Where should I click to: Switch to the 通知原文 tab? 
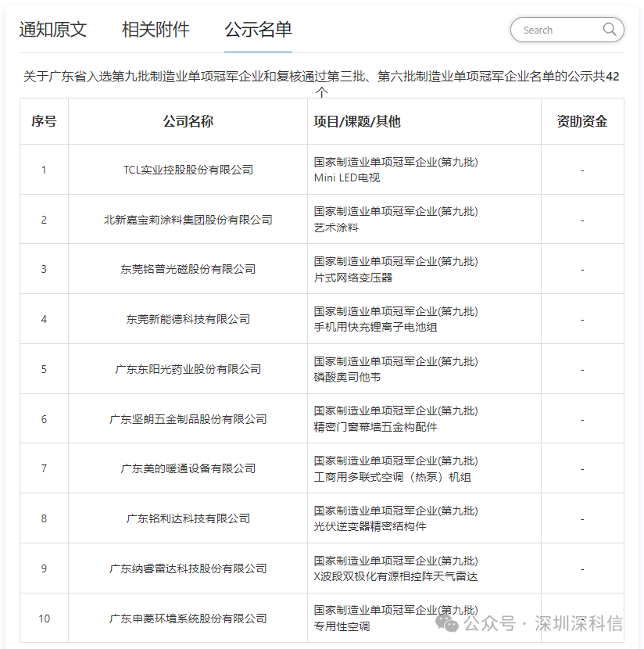(53, 30)
